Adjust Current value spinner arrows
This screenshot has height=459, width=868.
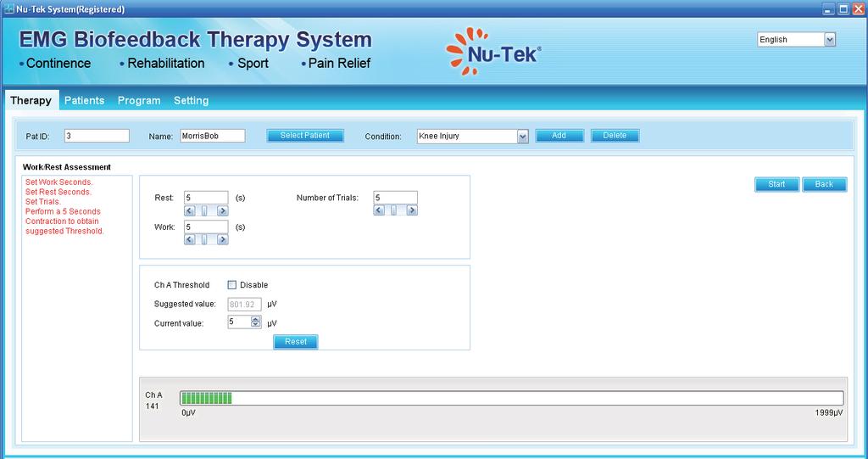pyautogui.click(x=256, y=322)
